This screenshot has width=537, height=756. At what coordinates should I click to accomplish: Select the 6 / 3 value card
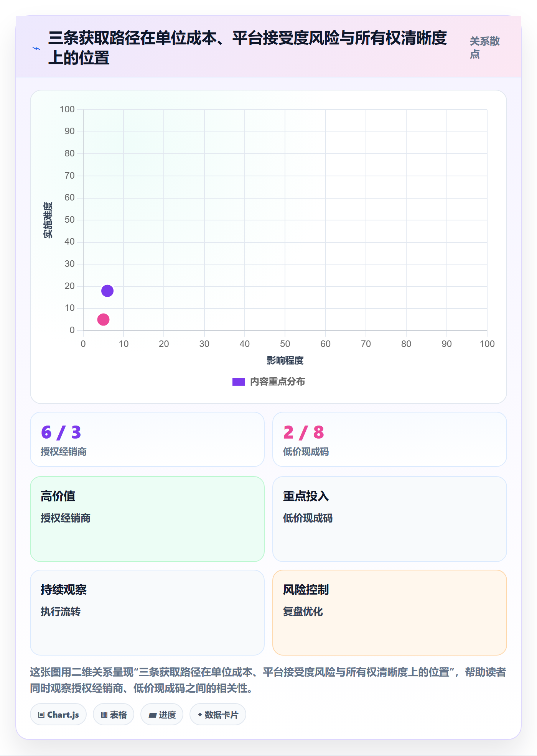pyautogui.click(x=147, y=439)
